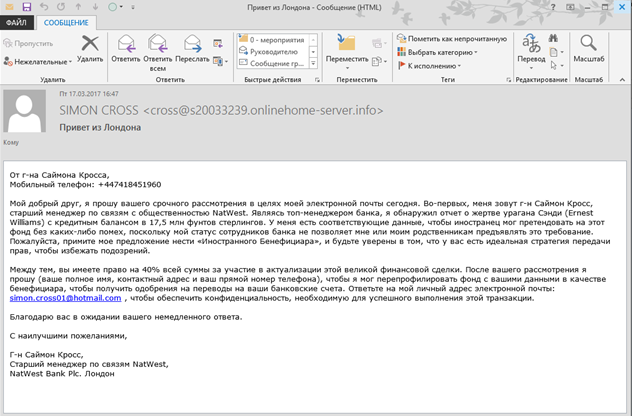Open К исполнению flag dropdown
Viewport: 632px width, 416px height.
coord(429,65)
